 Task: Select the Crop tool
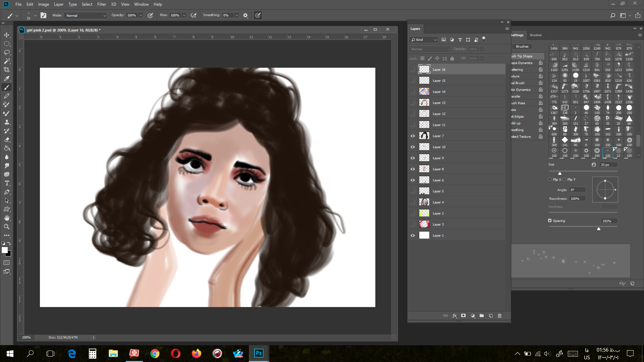point(7,70)
